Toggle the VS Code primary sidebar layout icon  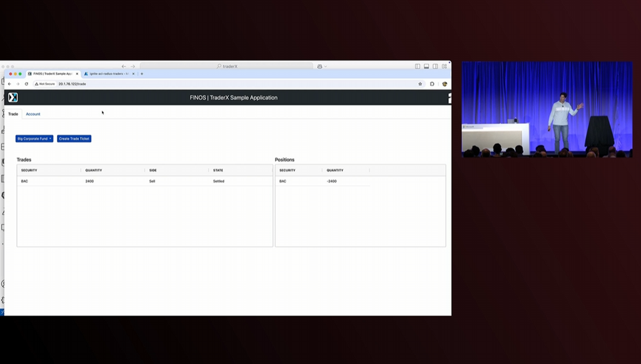(x=418, y=66)
